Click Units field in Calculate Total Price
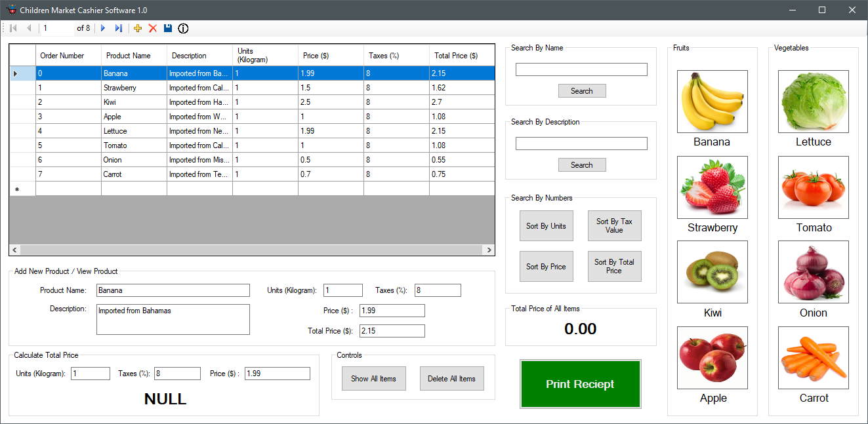Image resolution: width=868 pixels, height=424 pixels. (91, 374)
